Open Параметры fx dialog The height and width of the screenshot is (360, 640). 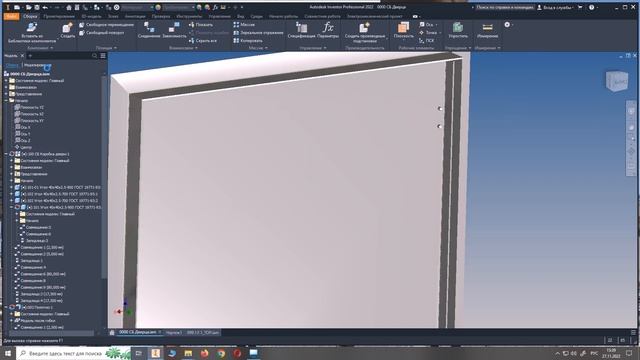coord(328,30)
